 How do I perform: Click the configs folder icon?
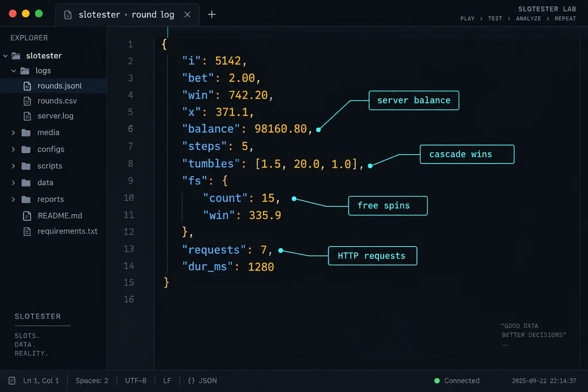pyautogui.click(x=26, y=150)
